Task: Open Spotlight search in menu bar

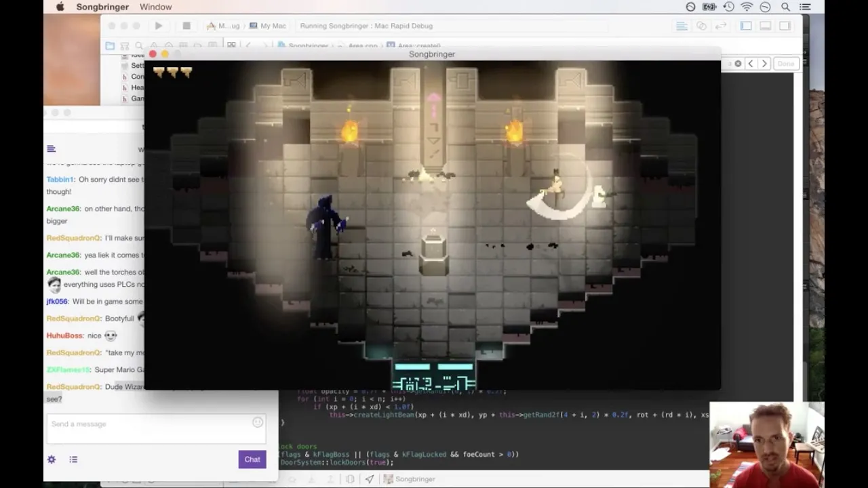Action: pyautogui.click(x=785, y=7)
